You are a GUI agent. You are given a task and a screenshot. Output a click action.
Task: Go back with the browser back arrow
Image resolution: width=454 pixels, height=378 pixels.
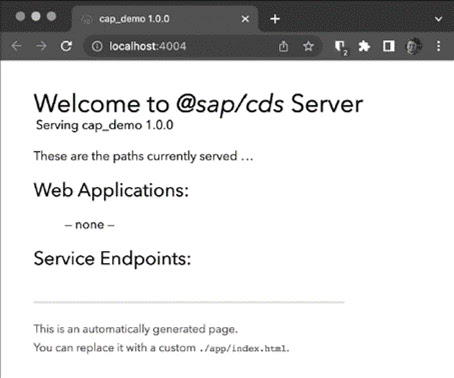coord(16,46)
